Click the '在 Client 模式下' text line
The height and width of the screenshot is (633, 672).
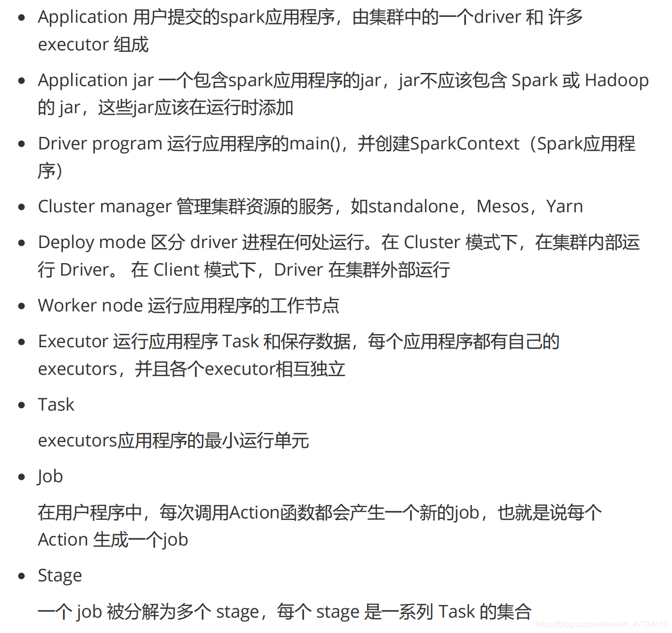point(244,270)
